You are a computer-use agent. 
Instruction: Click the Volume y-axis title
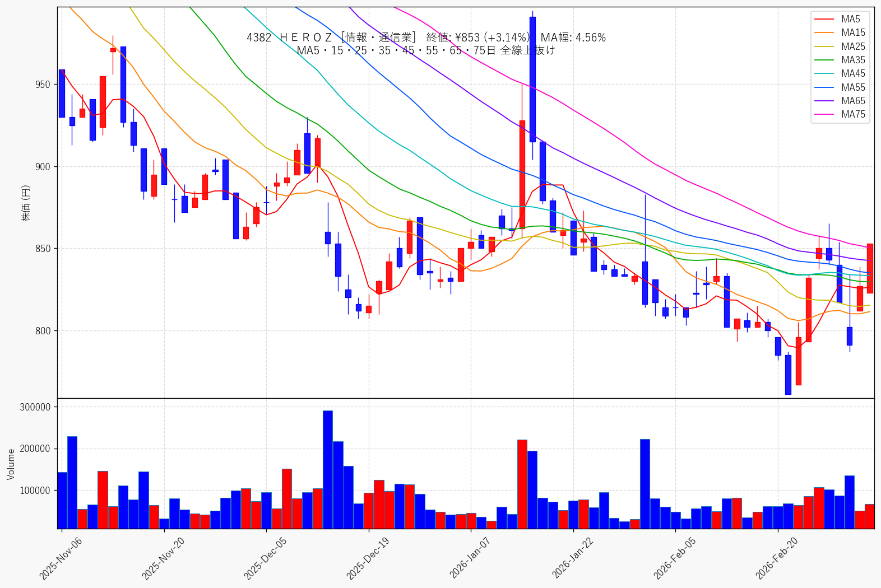pyautogui.click(x=11, y=464)
